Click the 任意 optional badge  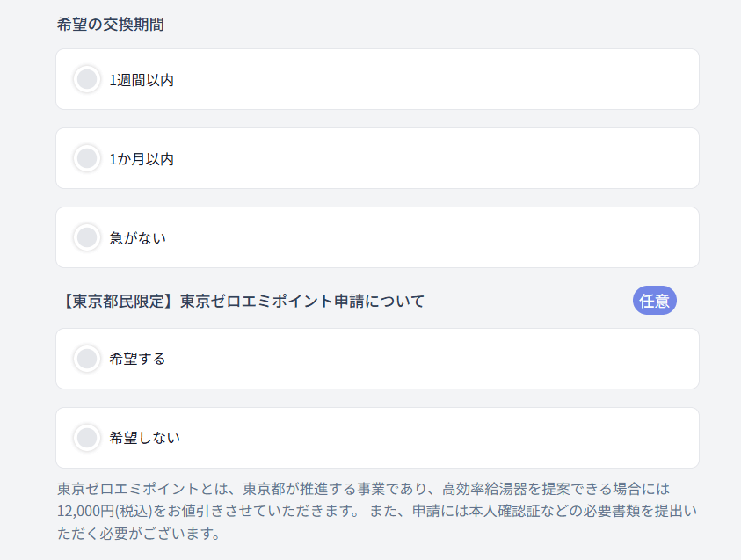(654, 301)
